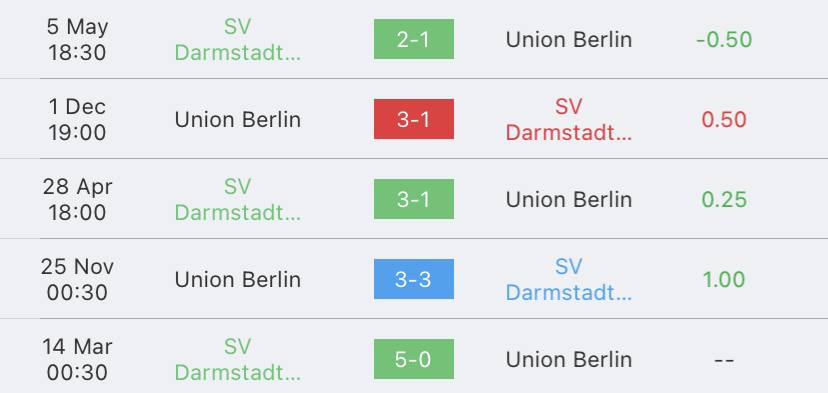Open the 28 Apr 3-1 score badge
Screen dimensions: 828x393
(413, 199)
